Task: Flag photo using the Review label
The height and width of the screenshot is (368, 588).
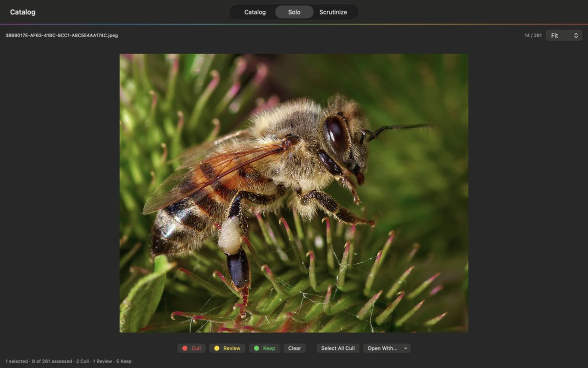Action: [x=227, y=348]
